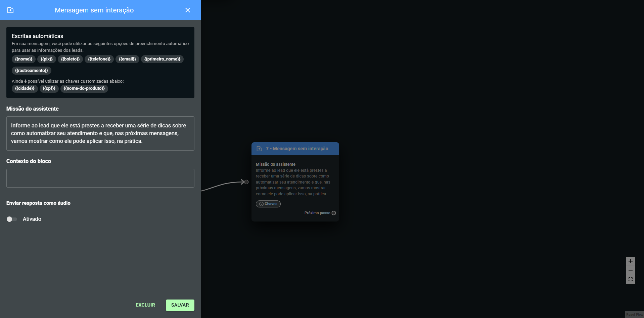Open the React Flow attribution link
This screenshot has width=644, height=318.
coord(634,315)
